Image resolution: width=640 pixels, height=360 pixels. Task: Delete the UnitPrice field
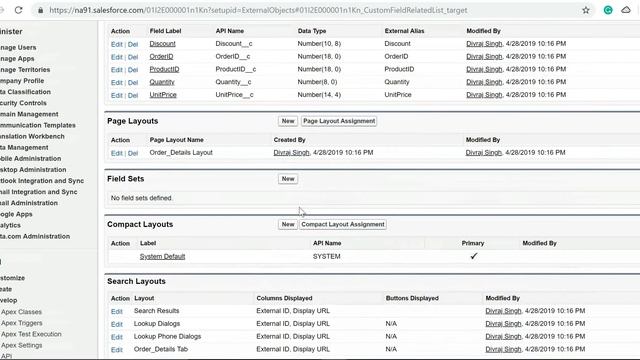pos(133,95)
